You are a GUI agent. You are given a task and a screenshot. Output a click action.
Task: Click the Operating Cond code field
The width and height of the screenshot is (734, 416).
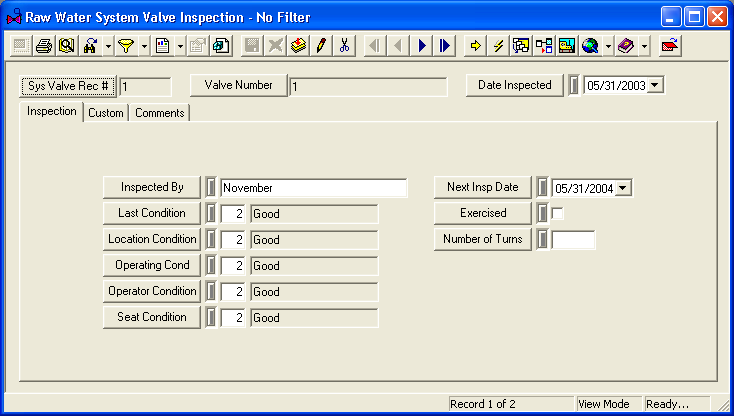coord(233,266)
